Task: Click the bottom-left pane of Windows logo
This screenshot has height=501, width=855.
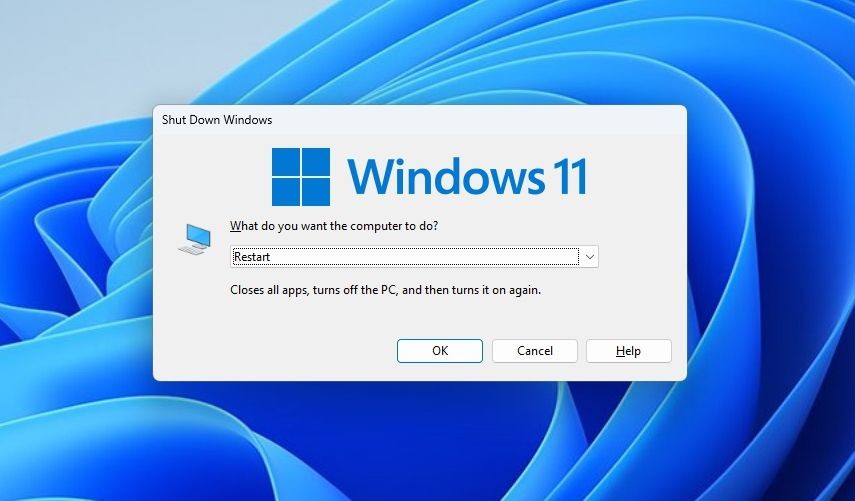Action: 286,192
